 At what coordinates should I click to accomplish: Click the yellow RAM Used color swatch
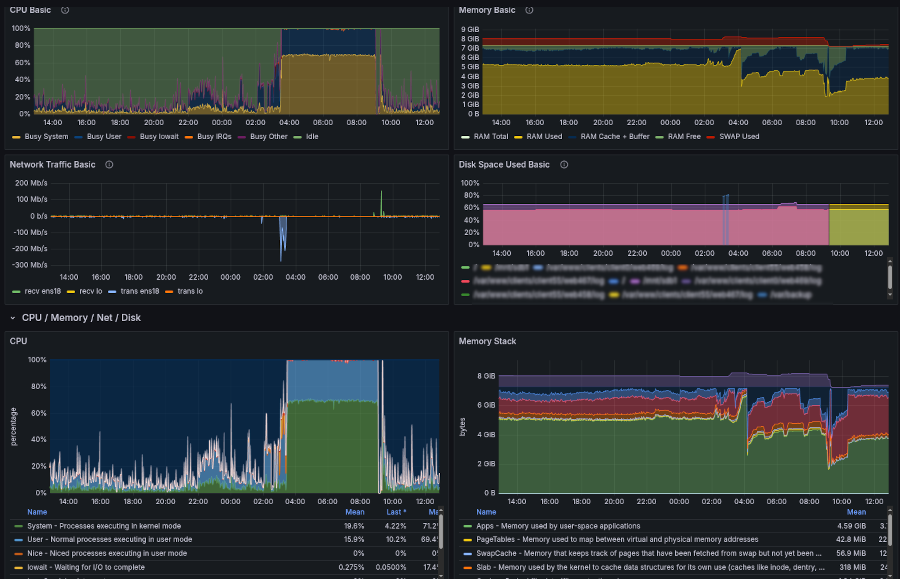click(x=517, y=136)
